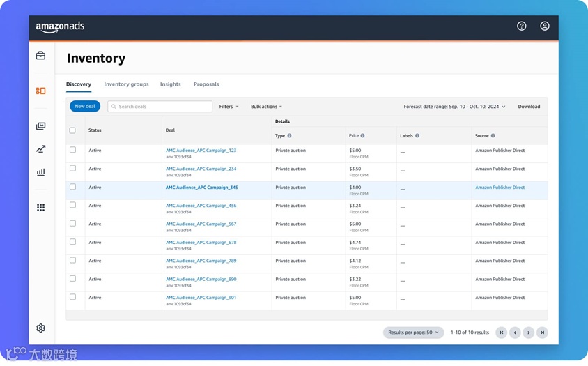Open the nine-dot apps grid icon
Screen dimensions: 588x366
40,208
